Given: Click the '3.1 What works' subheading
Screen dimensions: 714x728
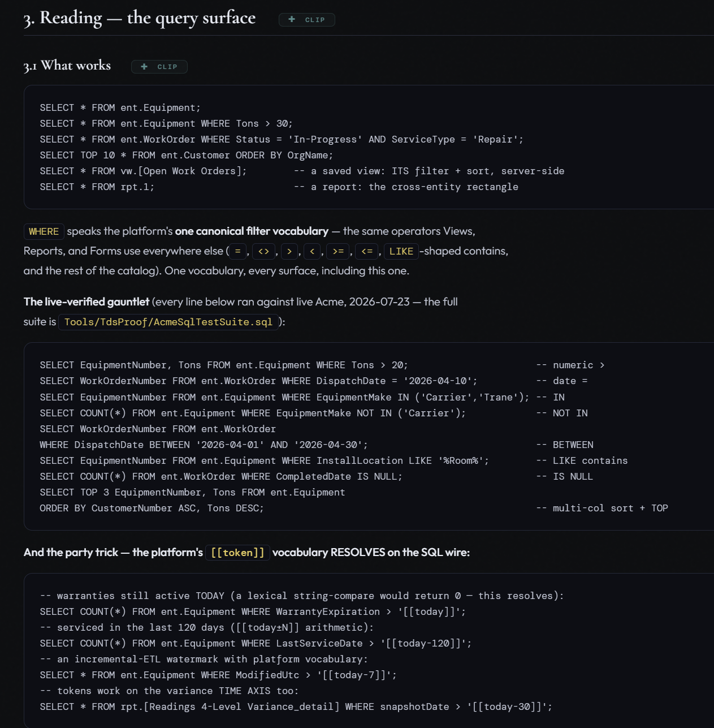Looking at the screenshot, I should tap(67, 66).
